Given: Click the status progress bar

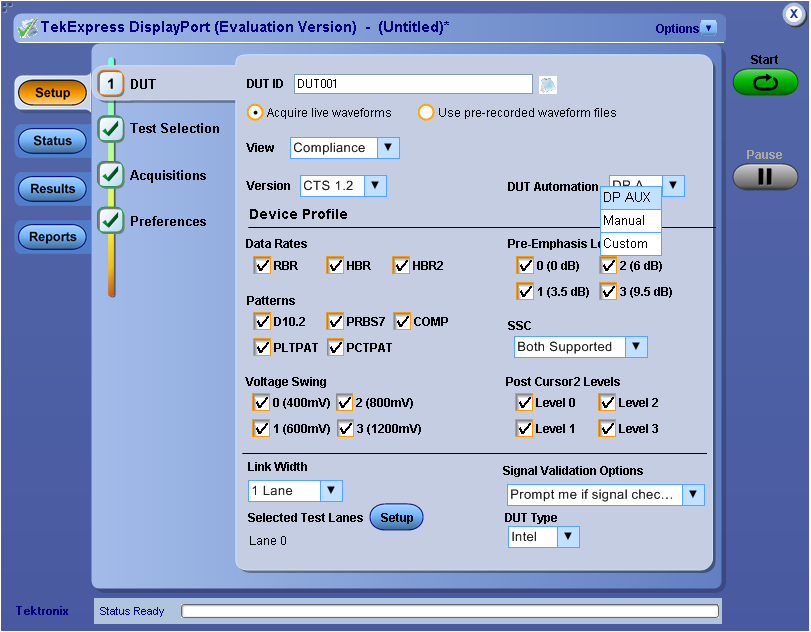Looking at the screenshot, I should tap(450, 611).
